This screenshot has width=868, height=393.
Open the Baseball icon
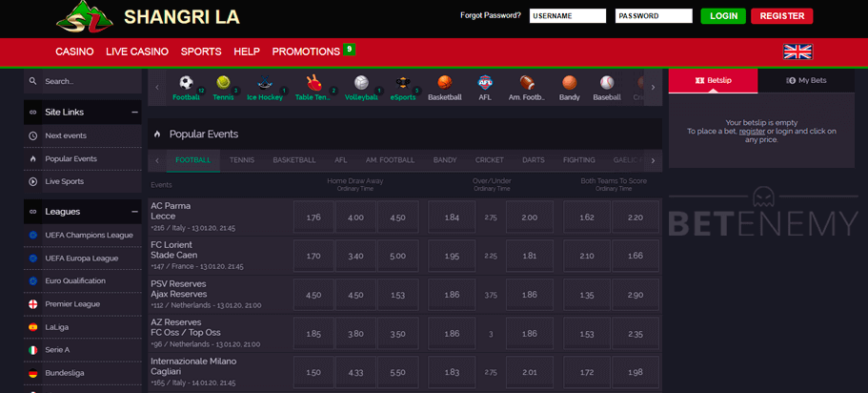607,83
